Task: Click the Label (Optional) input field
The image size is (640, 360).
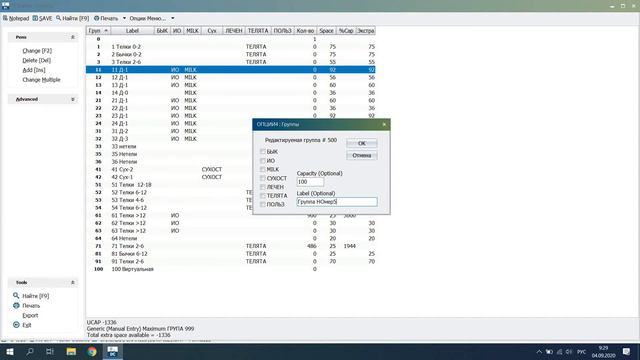Action: [x=337, y=202]
